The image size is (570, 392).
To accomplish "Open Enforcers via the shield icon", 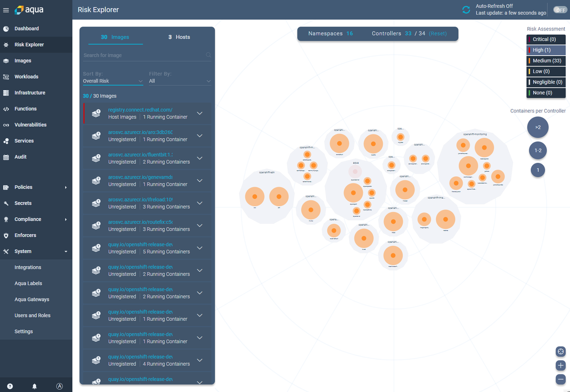I will point(6,235).
